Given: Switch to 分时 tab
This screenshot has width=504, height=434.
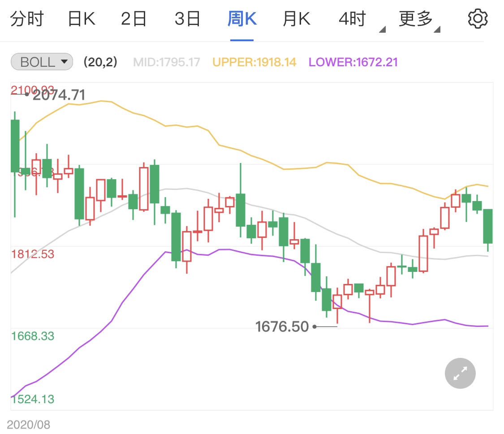Looking at the screenshot, I should 27,19.
